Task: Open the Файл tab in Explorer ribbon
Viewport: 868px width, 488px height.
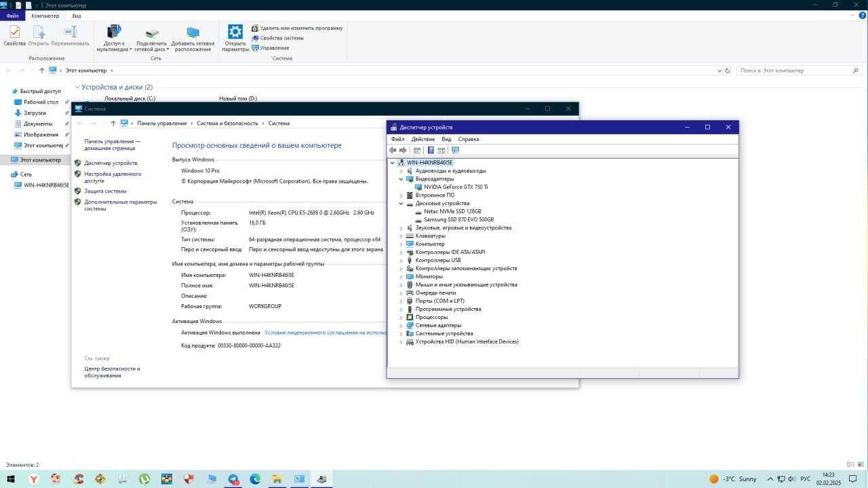Action: click(x=12, y=16)
